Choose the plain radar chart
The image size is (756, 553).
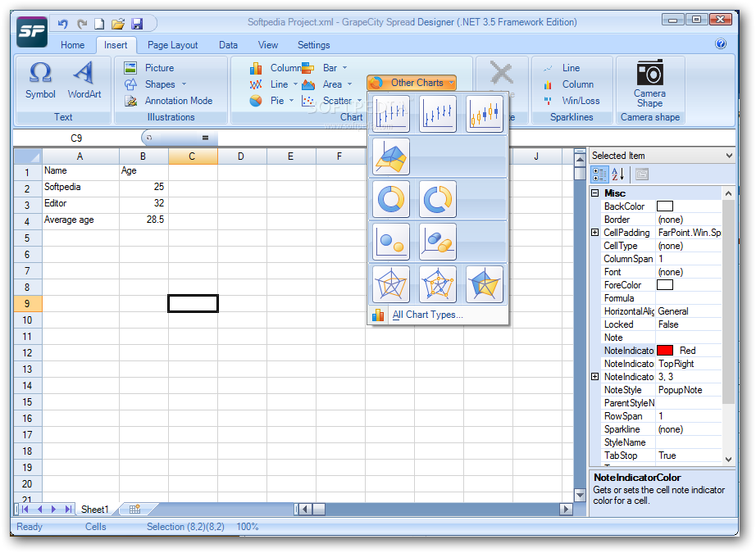point(391,284)
